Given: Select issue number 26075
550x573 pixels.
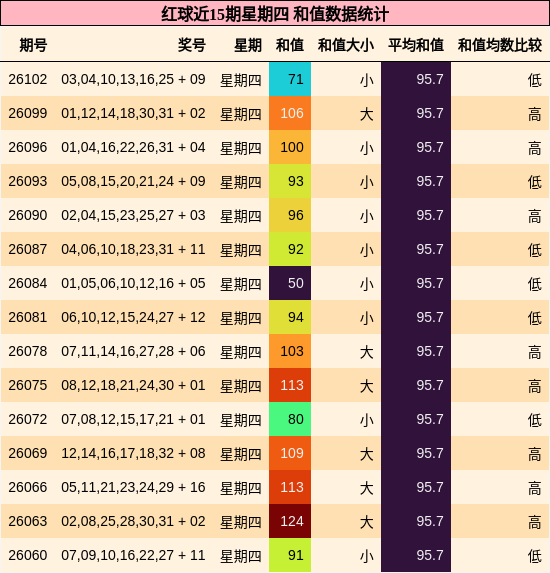Looking at the screenshot, I should [x=28, y=385].
